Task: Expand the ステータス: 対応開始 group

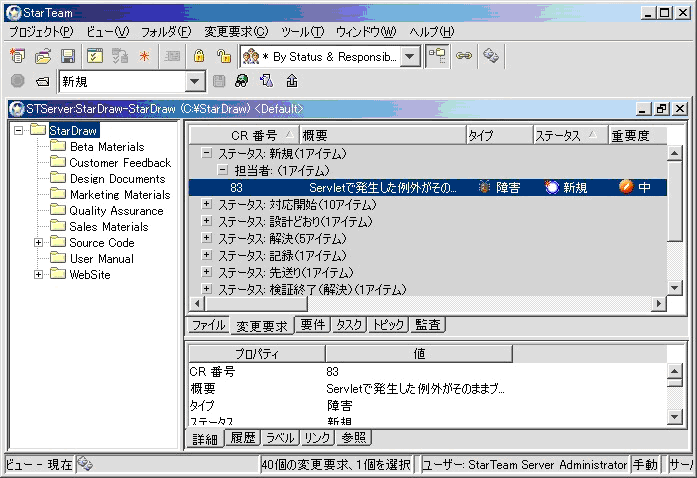Action: pos(206,204)
